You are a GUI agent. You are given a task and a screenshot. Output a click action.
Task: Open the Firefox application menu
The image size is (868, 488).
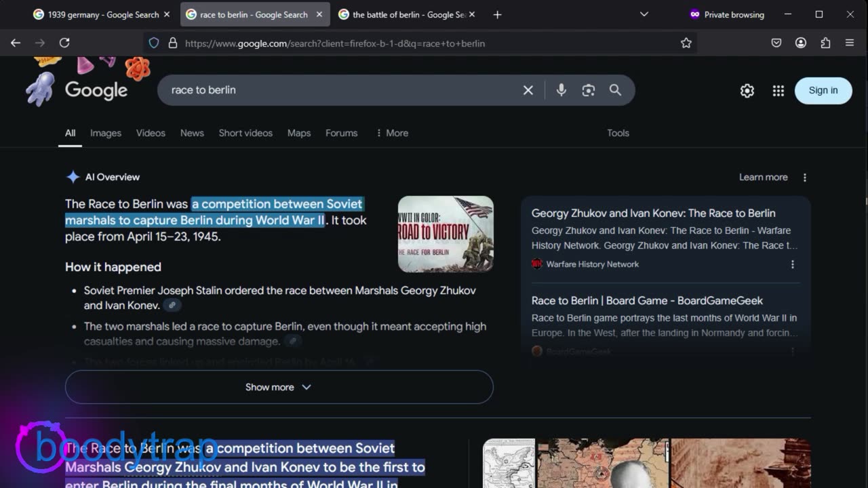point(850,43)
